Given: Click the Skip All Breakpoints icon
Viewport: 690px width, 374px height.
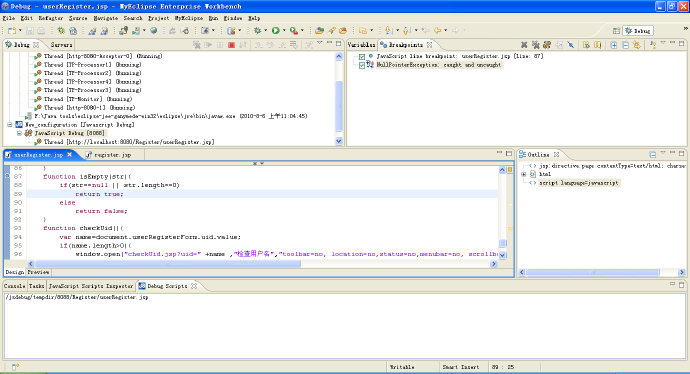Looking at the screenshot, I should (570, 45).
